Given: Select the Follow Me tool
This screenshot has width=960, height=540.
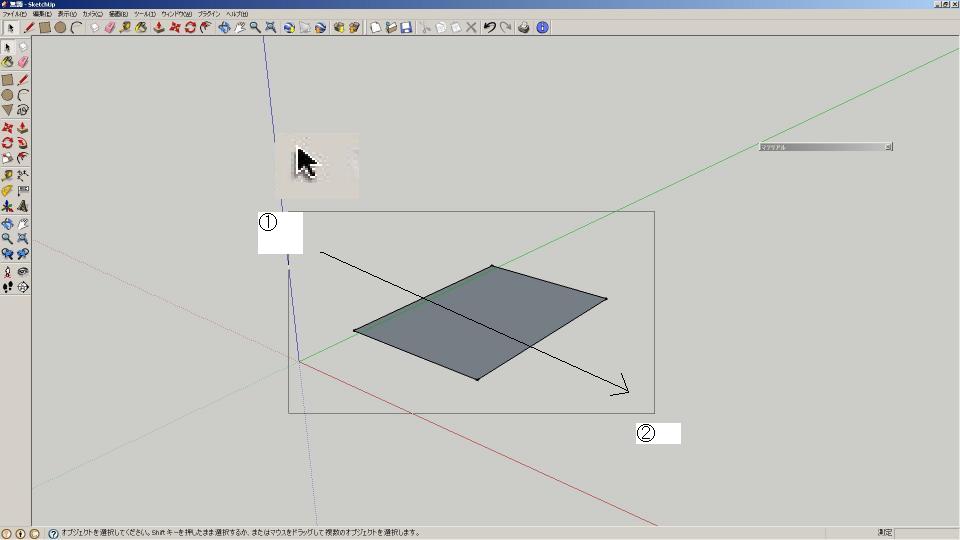Looking at the screenshot, I should [x=23, y=143].
